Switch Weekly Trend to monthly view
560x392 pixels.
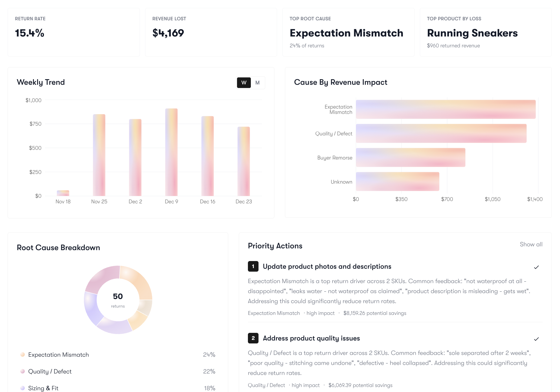click(x=257, y=83)
